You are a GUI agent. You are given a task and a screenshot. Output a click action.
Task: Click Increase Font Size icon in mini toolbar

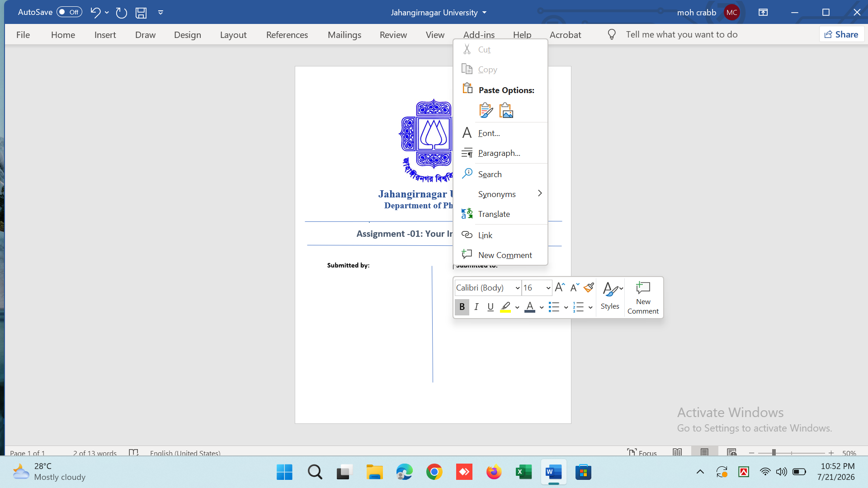pyautogui.click(x=560, y=287)
